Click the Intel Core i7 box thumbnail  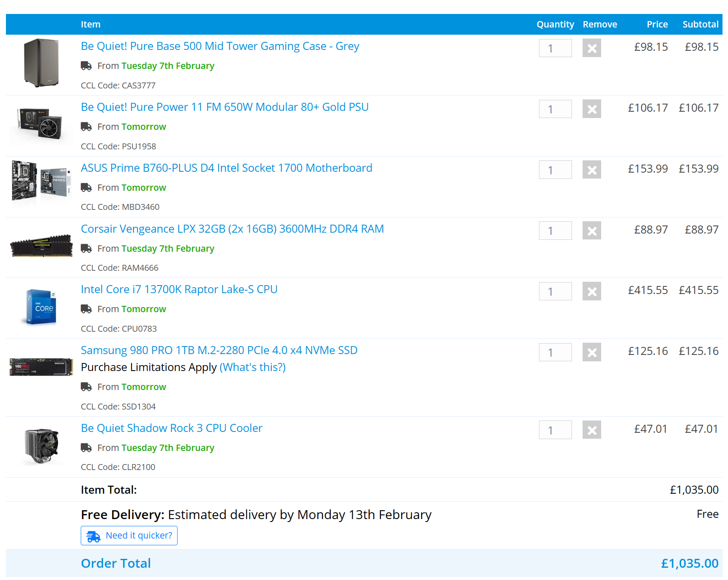pos(41,307)
